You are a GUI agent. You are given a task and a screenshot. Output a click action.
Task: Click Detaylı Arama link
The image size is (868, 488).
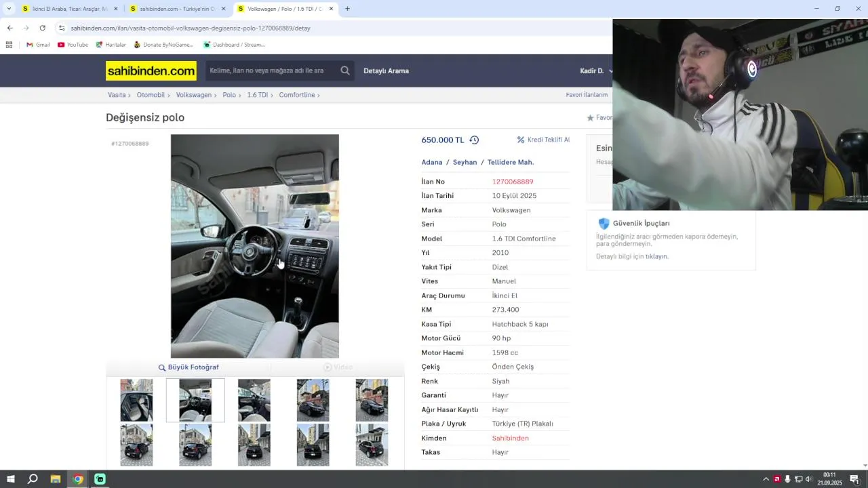tap(386, 70)
